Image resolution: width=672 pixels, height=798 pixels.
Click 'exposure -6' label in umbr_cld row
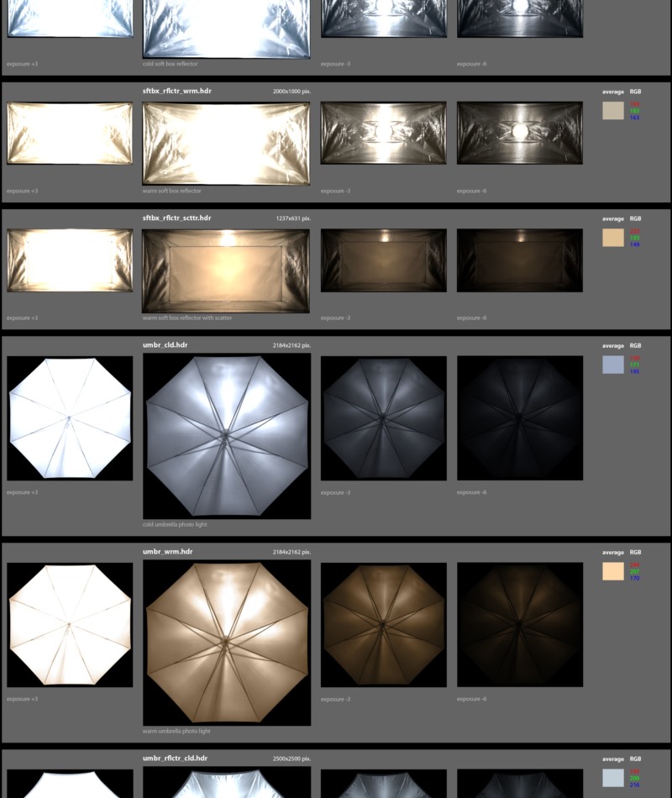coord(471,492)
